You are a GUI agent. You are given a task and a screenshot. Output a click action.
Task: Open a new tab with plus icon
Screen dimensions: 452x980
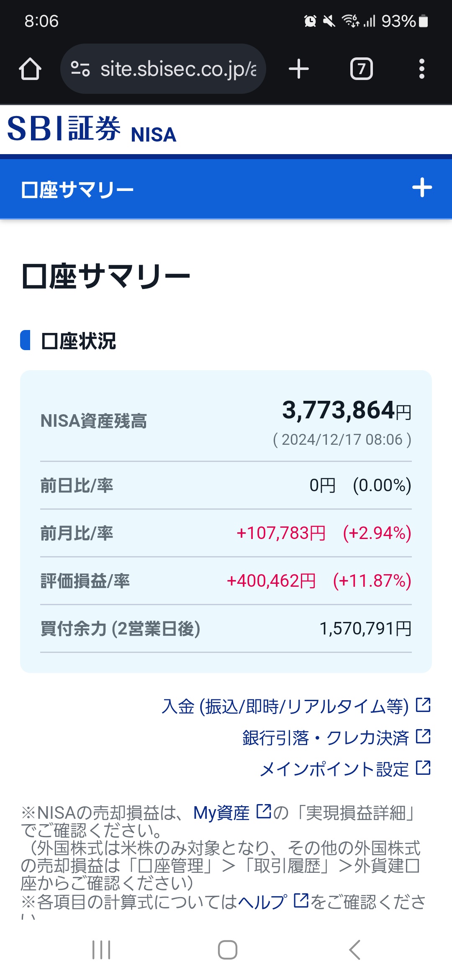click(x=299, y=69)
